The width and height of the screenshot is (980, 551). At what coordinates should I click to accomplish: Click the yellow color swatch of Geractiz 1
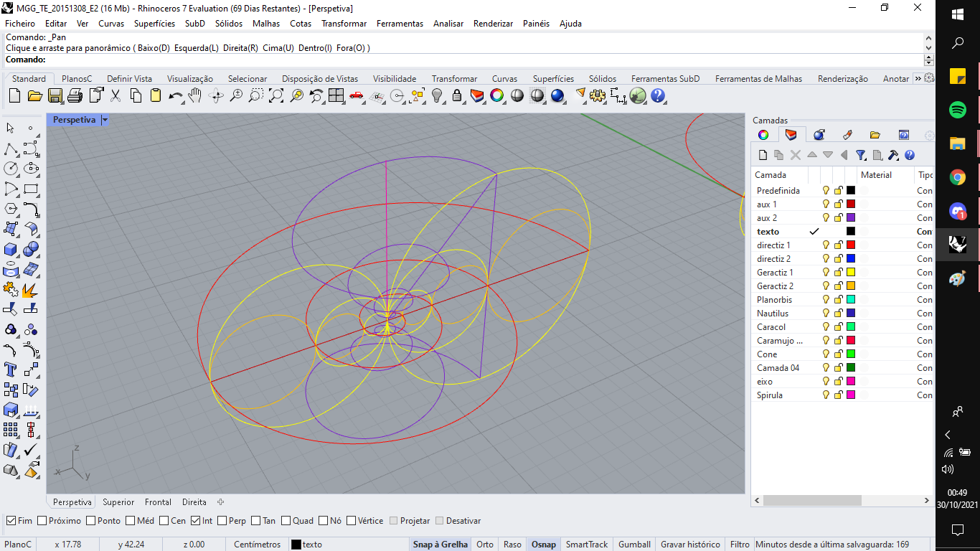tap(851, 273)
